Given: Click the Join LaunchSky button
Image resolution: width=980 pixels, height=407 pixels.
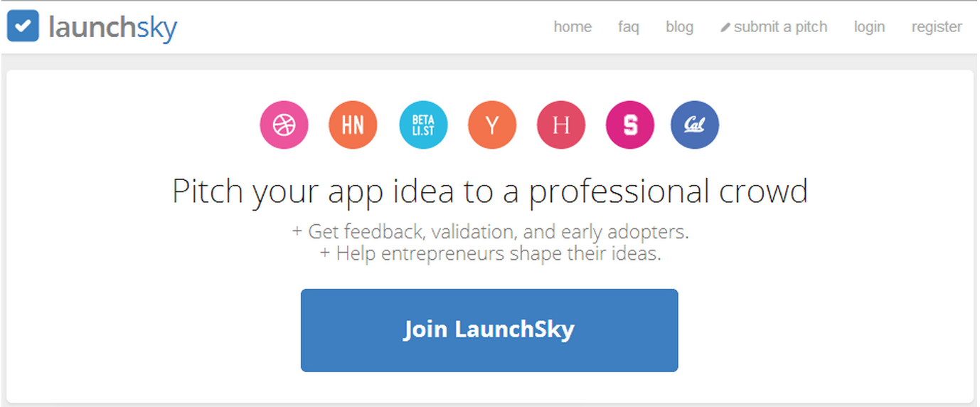Looking at the screenshot, I should (x=489, y=330).
